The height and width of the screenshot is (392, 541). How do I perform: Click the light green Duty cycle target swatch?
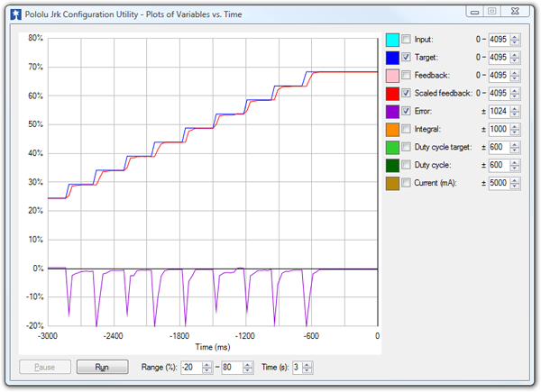click(x=392, y=148)
